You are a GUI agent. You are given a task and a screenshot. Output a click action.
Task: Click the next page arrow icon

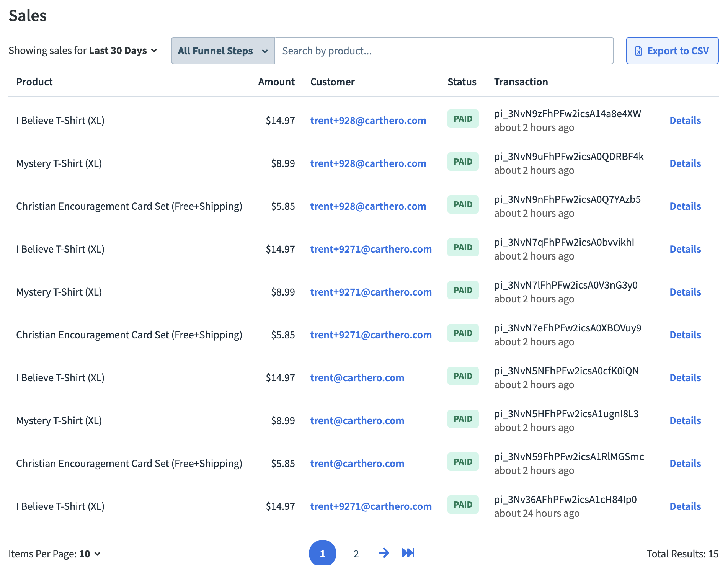384,553
